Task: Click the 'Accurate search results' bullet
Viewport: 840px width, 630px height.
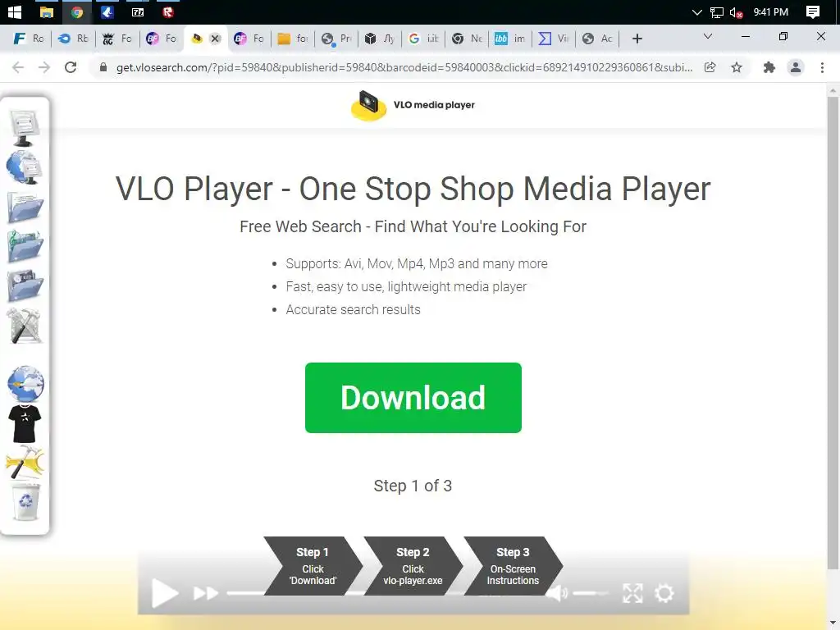Action: tap(353, 309)
